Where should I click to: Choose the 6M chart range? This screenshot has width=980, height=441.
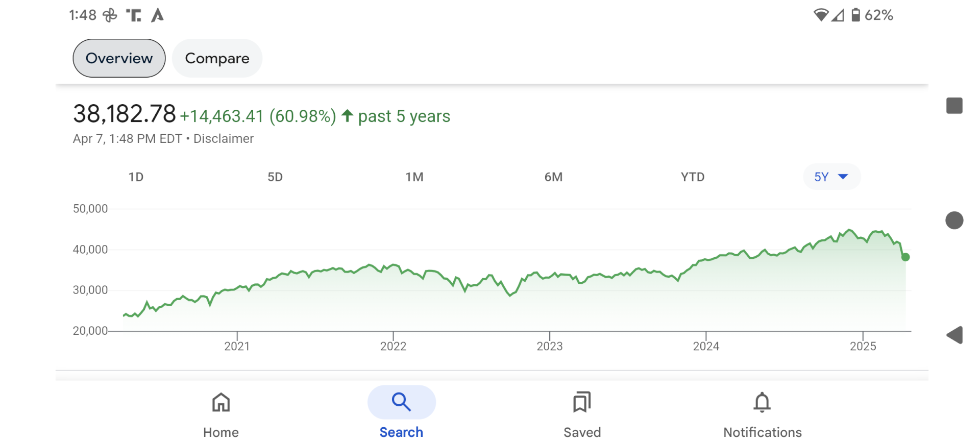click(x=553, y=177)
